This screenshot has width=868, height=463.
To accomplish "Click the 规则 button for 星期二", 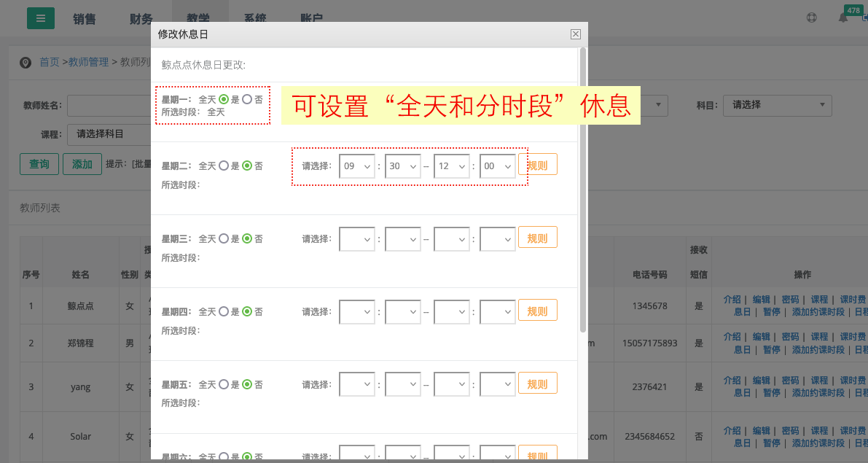I will click(x=538, y=165).
